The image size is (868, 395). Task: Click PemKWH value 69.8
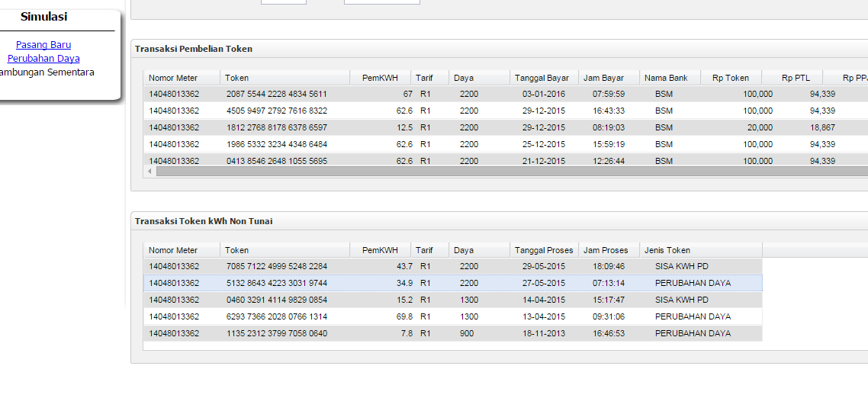(405, 316)
